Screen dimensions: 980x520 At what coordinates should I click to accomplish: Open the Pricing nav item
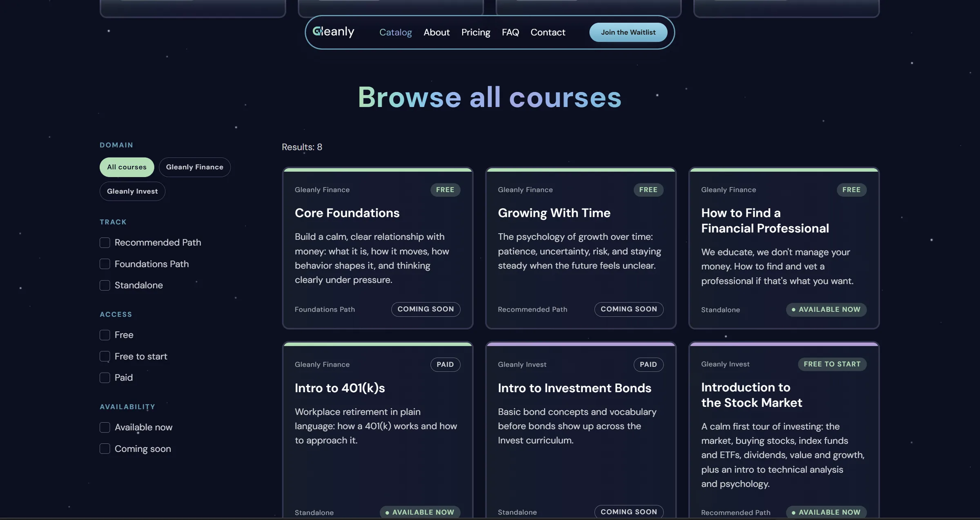(476, 32)
